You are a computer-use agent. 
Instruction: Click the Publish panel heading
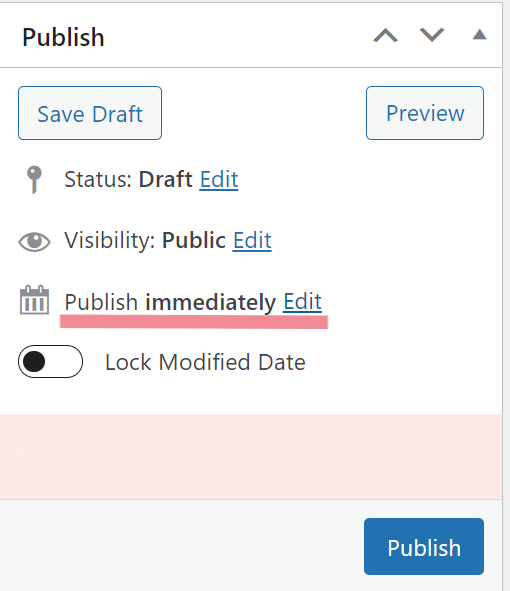coord(63,37)
